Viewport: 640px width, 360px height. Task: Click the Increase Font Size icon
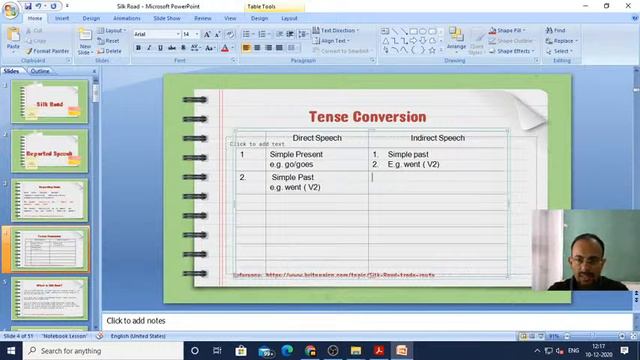(207, 34)
